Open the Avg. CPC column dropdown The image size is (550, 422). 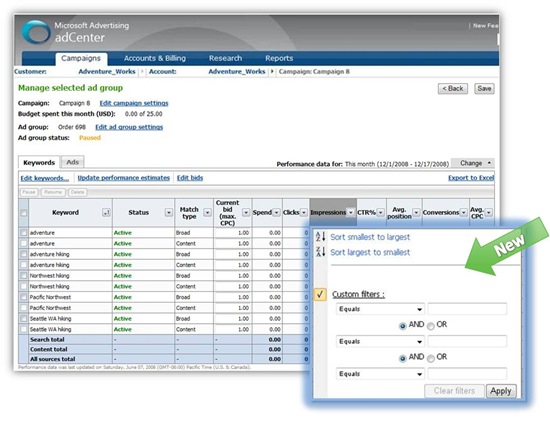[x=489, y=213]
